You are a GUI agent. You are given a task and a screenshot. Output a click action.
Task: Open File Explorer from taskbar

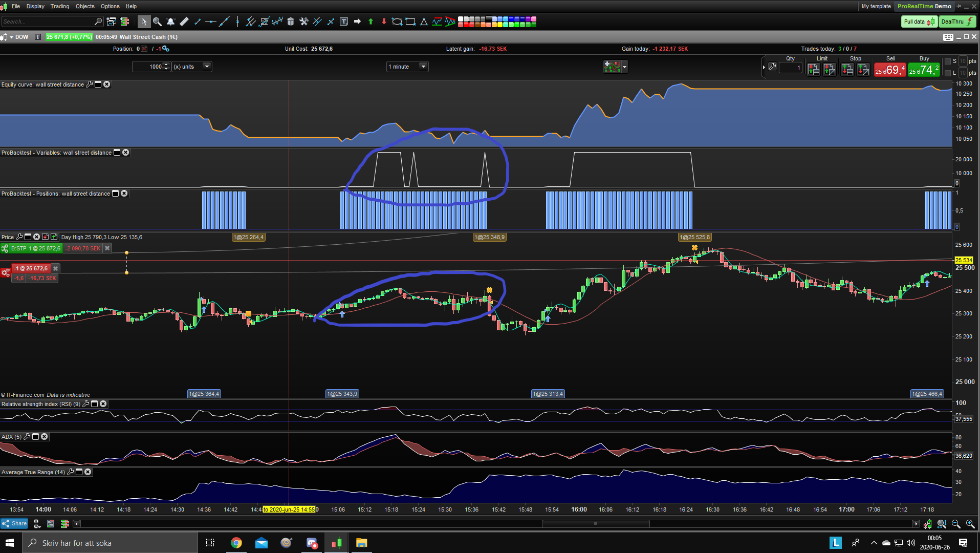361,543
